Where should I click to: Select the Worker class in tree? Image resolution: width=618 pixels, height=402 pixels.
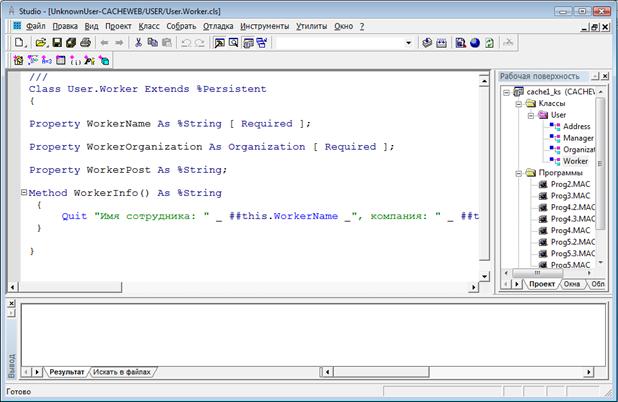click(575, 161)
